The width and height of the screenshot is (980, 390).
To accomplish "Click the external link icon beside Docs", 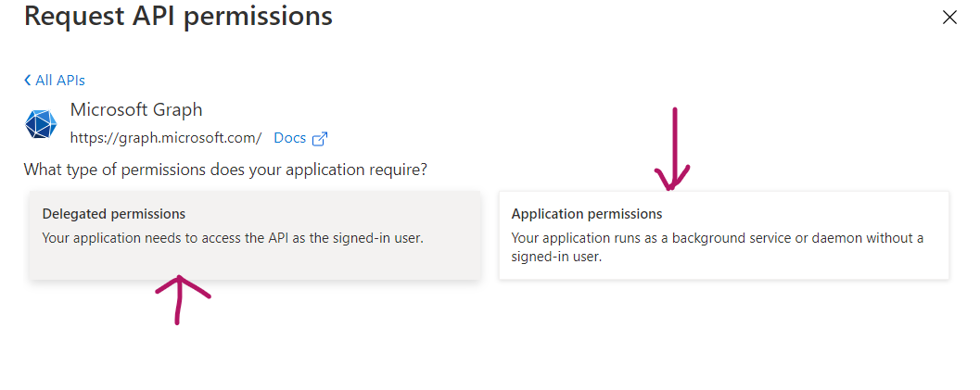I will 319,139.
